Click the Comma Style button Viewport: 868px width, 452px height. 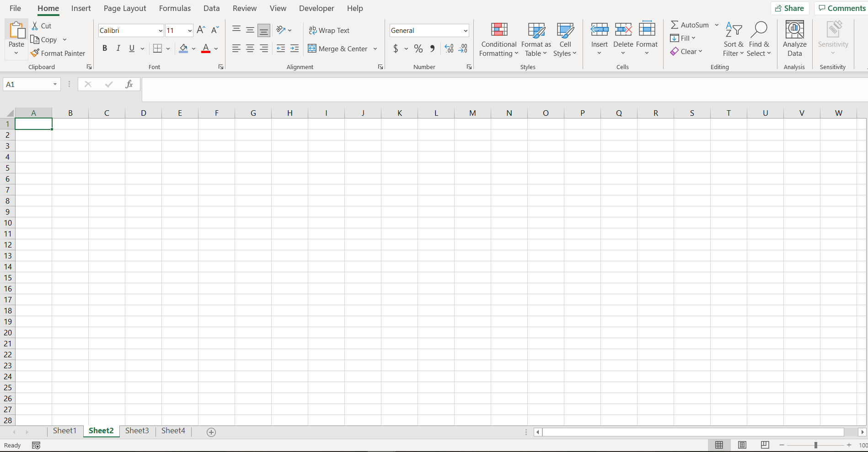432,48
